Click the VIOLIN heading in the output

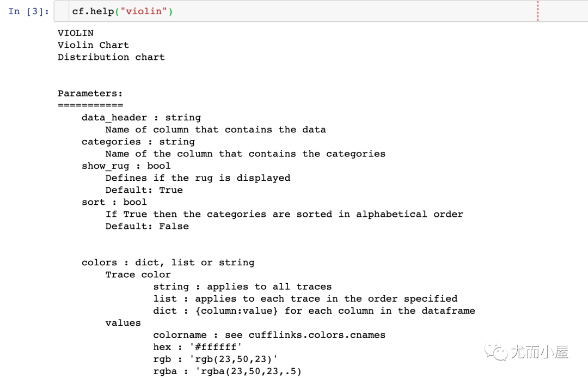tap(75, 33)
